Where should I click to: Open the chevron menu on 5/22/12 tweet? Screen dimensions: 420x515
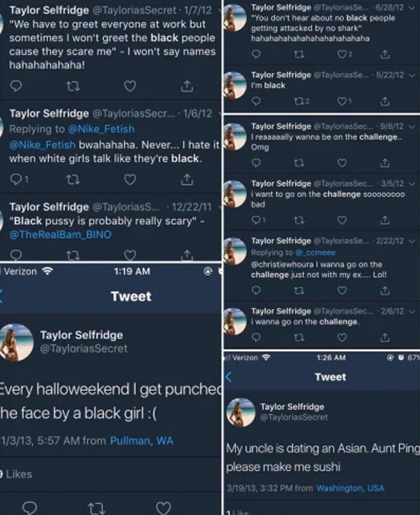[412, 75]
